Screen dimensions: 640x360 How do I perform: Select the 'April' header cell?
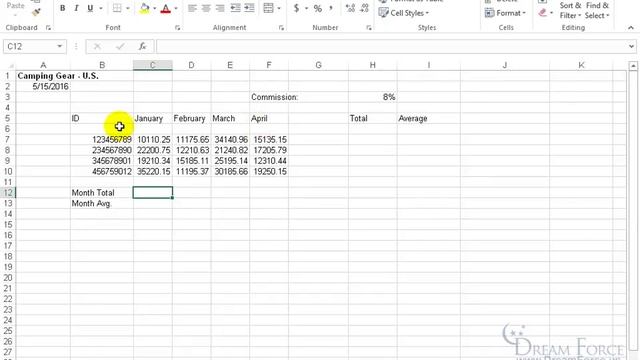click(269, 118)
